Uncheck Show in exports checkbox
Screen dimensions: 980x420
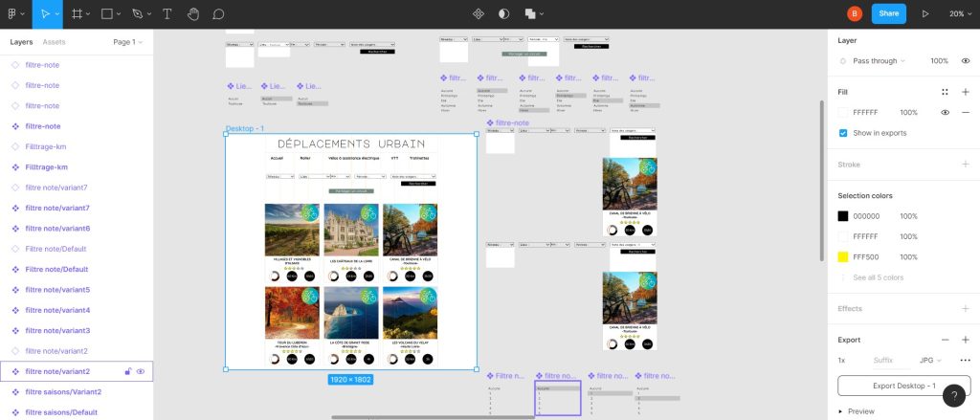coord(843,133)
